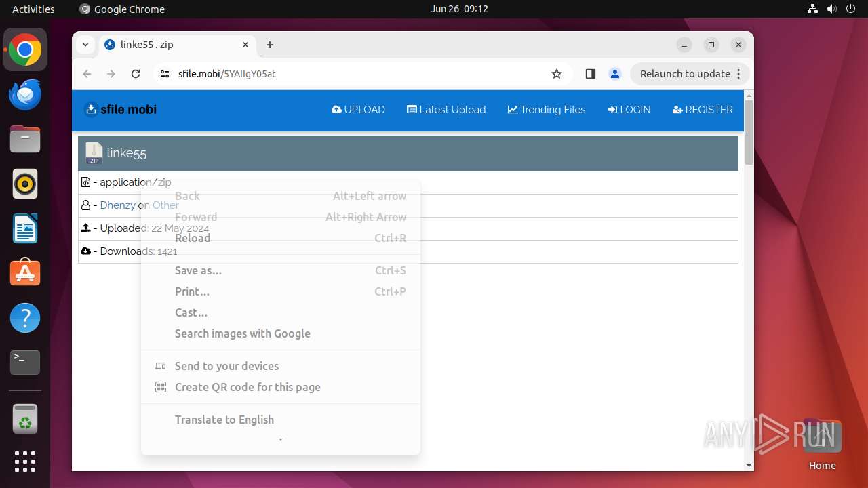Open the Trash icon in dock
Image resolution: width=868 pixels, height=488 pixels.
(x=25, y=419)
